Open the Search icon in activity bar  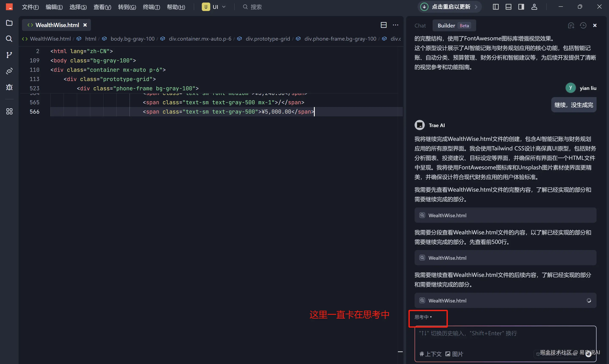click(9, 38)
